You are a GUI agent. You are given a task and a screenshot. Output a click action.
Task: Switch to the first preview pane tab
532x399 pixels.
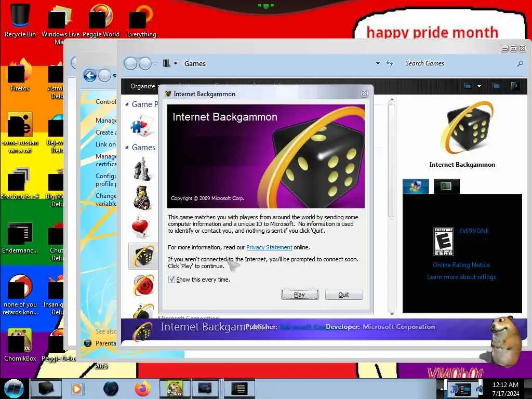tap(415, 186)
